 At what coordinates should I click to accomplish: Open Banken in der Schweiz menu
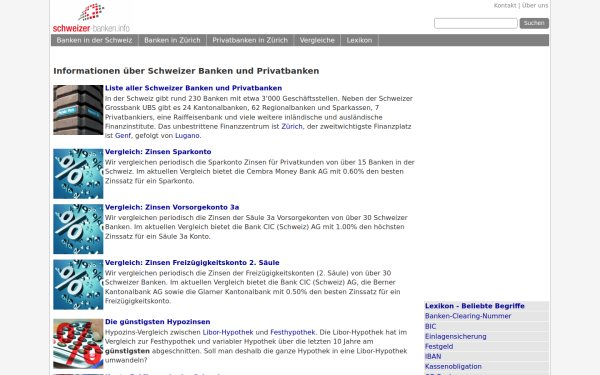(94, 40)
